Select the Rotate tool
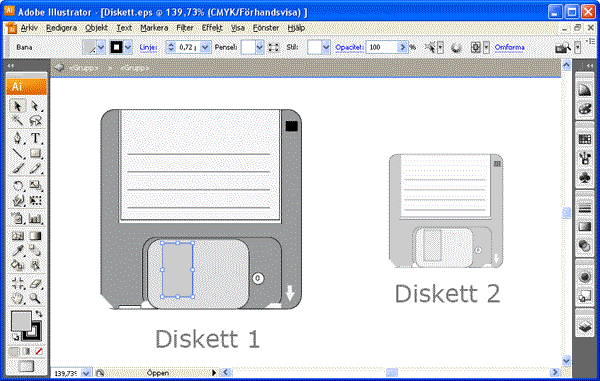Image resolution: width=600 pixels, height=381 pixels. pyautogui.click(x=18, y=186)
